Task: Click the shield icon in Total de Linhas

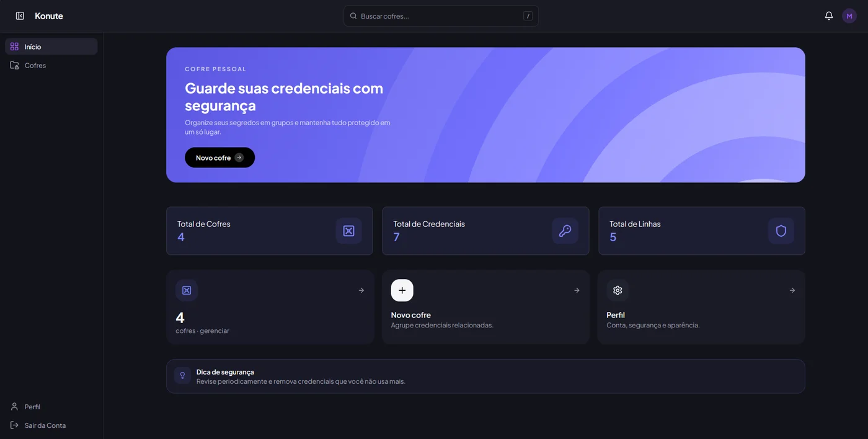Action: (x=781, y=231)
